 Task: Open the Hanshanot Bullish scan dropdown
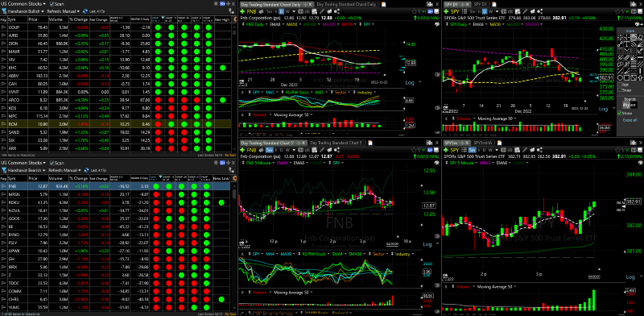pyautogui.click(x=26, y=11)
